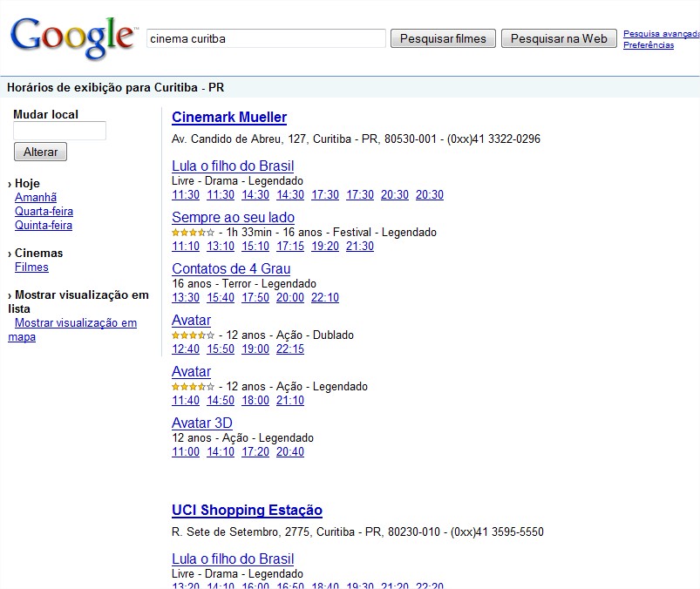Image resolution: width=700 pixels, height=589 pixels.
Task: Click the Alterar button
Action: click(x=40, y=152)
